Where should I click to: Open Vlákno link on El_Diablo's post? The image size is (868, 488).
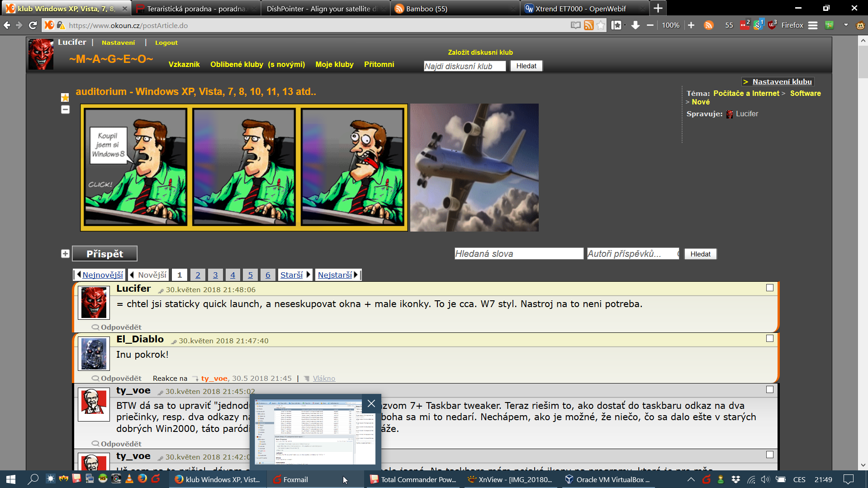click(324, 379)
